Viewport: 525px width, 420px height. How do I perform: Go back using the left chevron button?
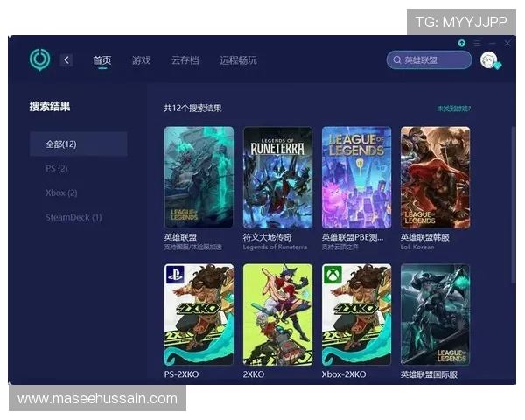pos(66,60)
